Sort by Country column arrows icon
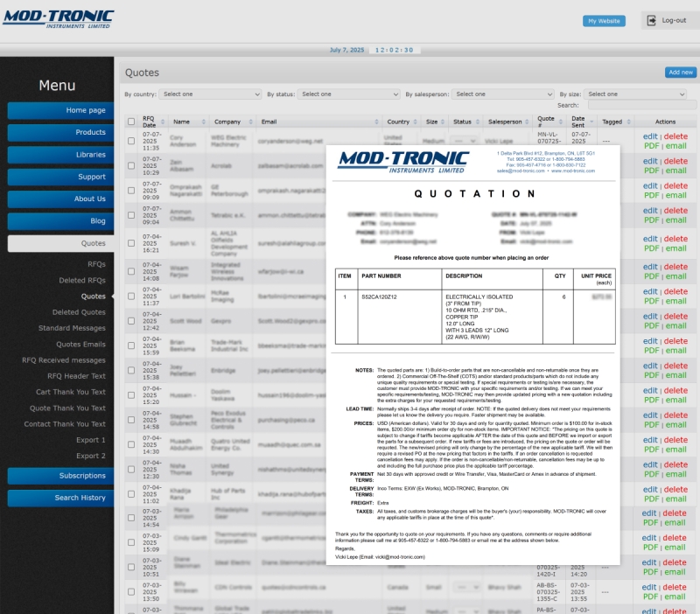This screenshot has width=700, height=614. click(x=415, y=122)
